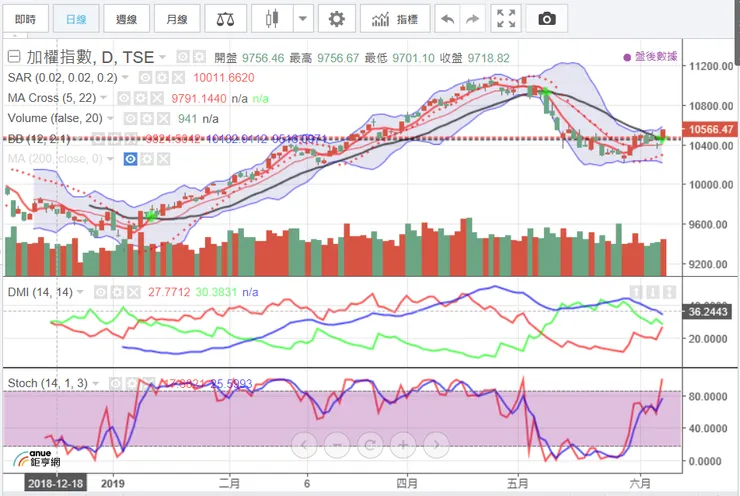Collapse the indicator legend with minus box
740x496 pixels.
[x=14, y=57]
